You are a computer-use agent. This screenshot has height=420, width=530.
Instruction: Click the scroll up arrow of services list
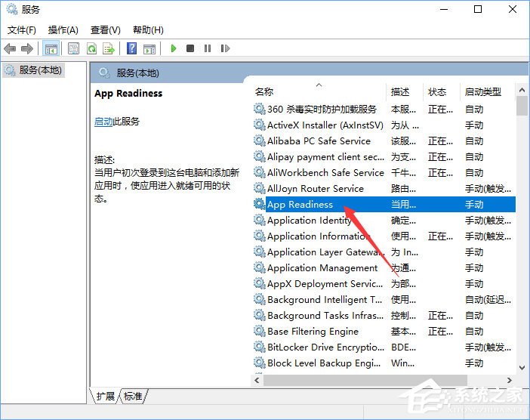click(522, 91)
